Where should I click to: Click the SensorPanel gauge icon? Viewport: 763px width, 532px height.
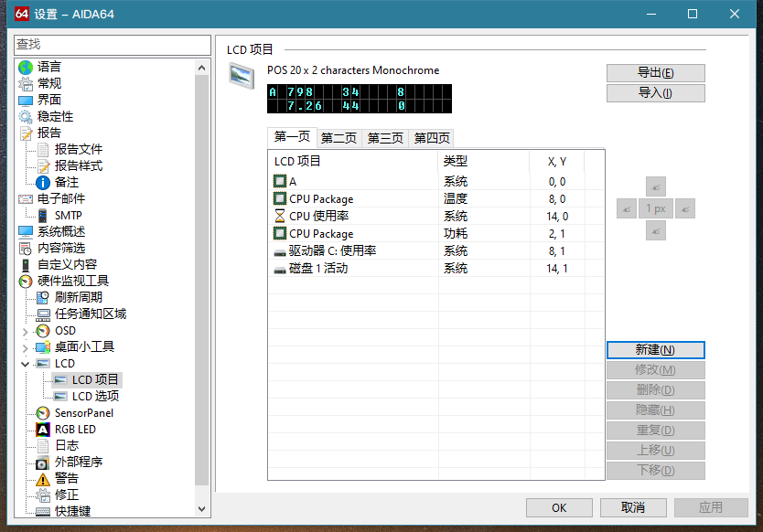[43, 412]
